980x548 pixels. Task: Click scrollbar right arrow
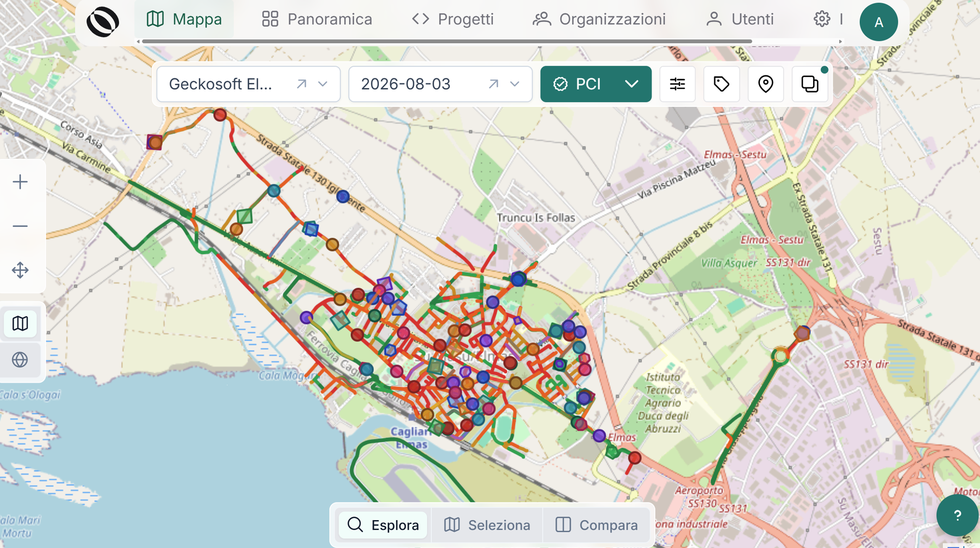840,41
